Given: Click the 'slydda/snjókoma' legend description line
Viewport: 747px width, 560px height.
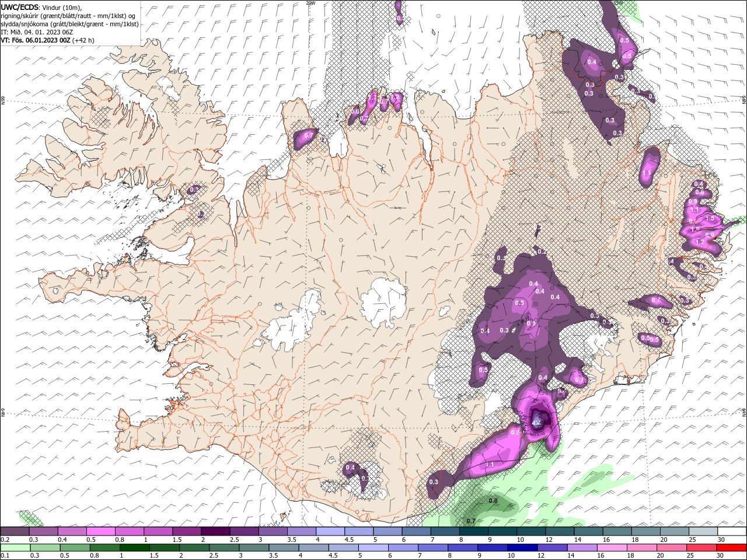Looking at the screenshot, I should click(69, 24).
